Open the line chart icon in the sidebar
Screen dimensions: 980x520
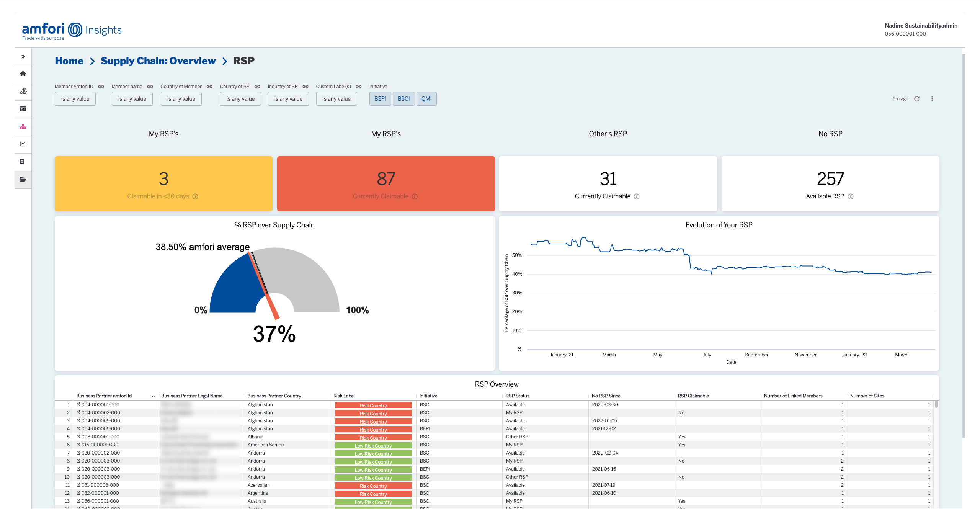coord(23,144)
